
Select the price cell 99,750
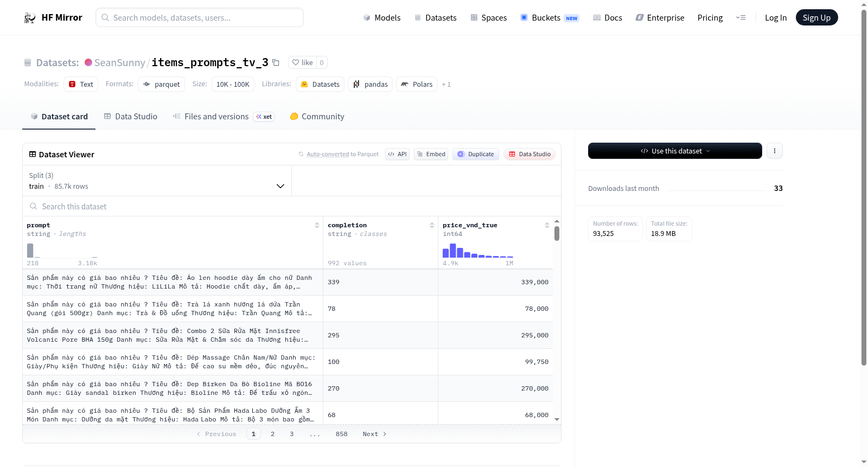[x=495, y=362]
